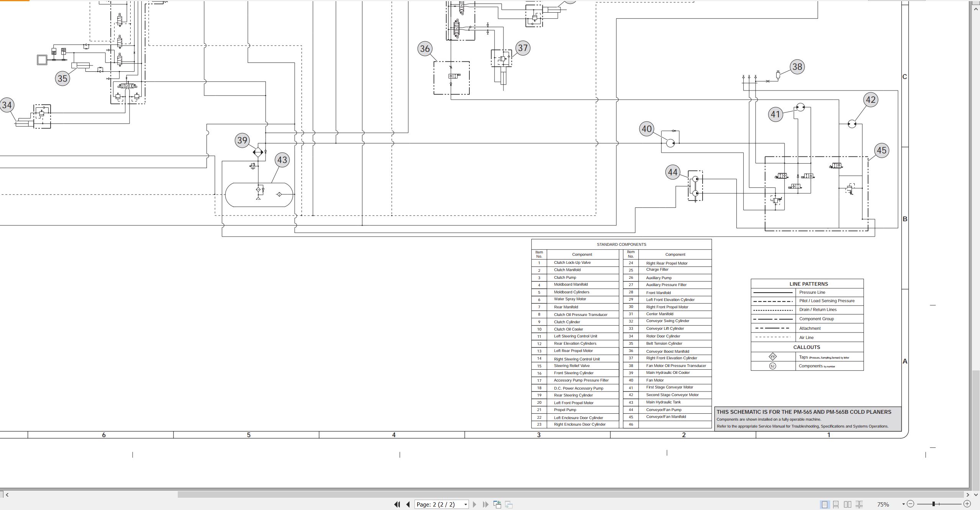Open the zoom level dropdown arrow
The height and width of the screenshot is (510, 980).
coord(903,504)
